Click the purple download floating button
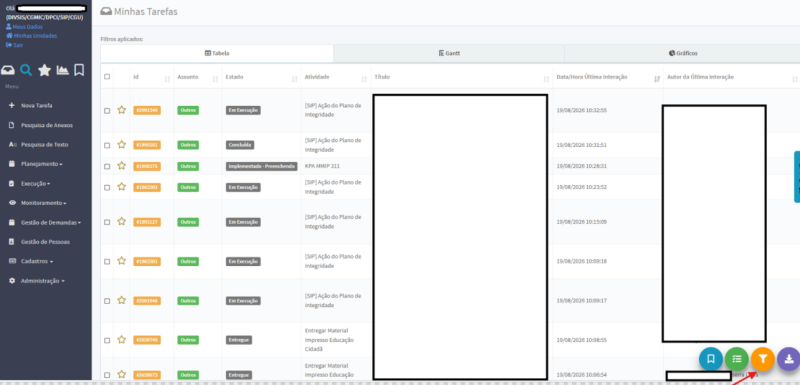The image size is (800, 385). click(x=789, y=358)
